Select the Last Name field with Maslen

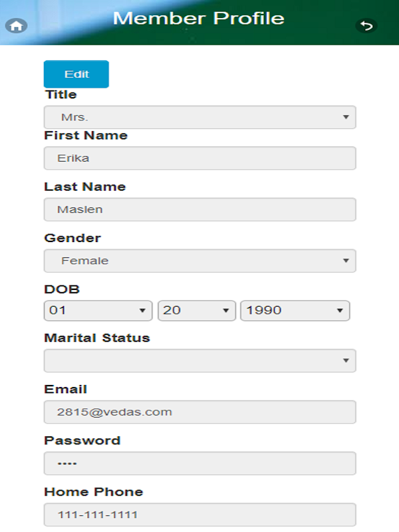[199, 209]
